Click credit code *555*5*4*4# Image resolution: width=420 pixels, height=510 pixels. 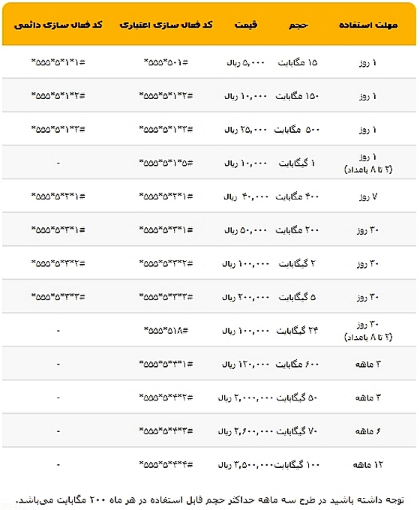click(x=166, y=464)
